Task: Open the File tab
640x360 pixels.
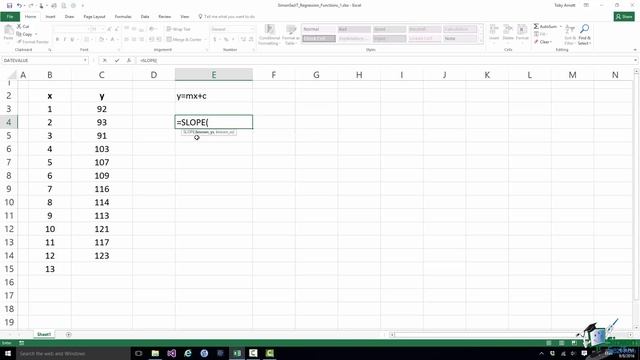Action: point(10,17)
